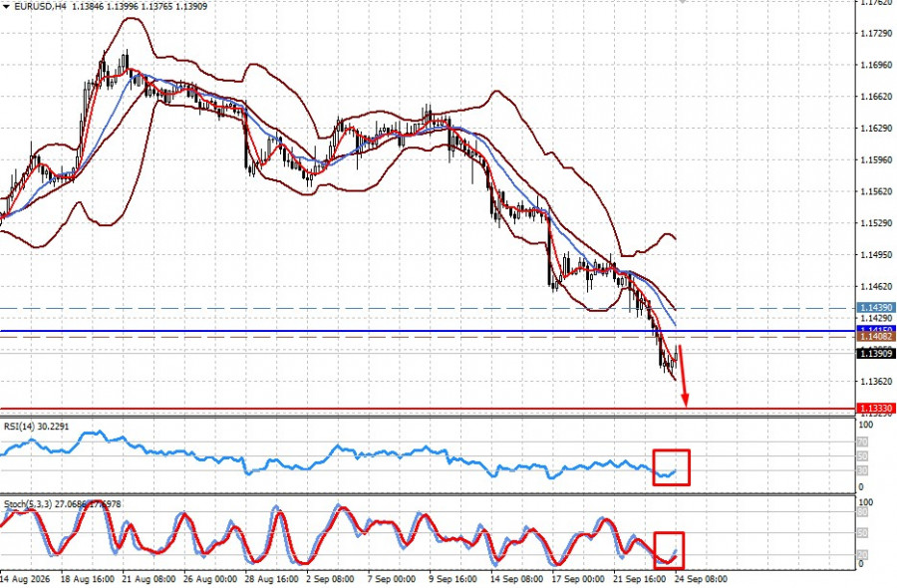Click the 14 Aug 2026 date label
The image size is (897, 588).
pos(25,579)
